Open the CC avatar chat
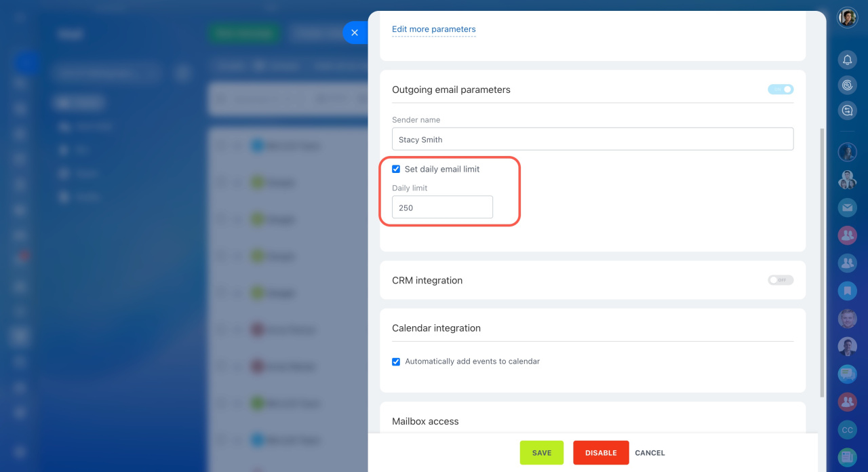Viewport: 868px width, 472px height. coord(847,430)
